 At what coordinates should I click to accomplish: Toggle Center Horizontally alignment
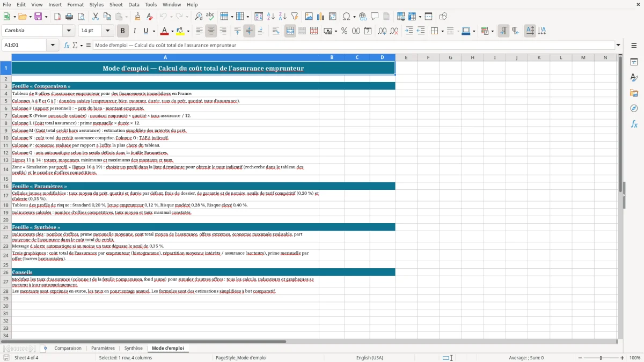(x=211, y=31)
